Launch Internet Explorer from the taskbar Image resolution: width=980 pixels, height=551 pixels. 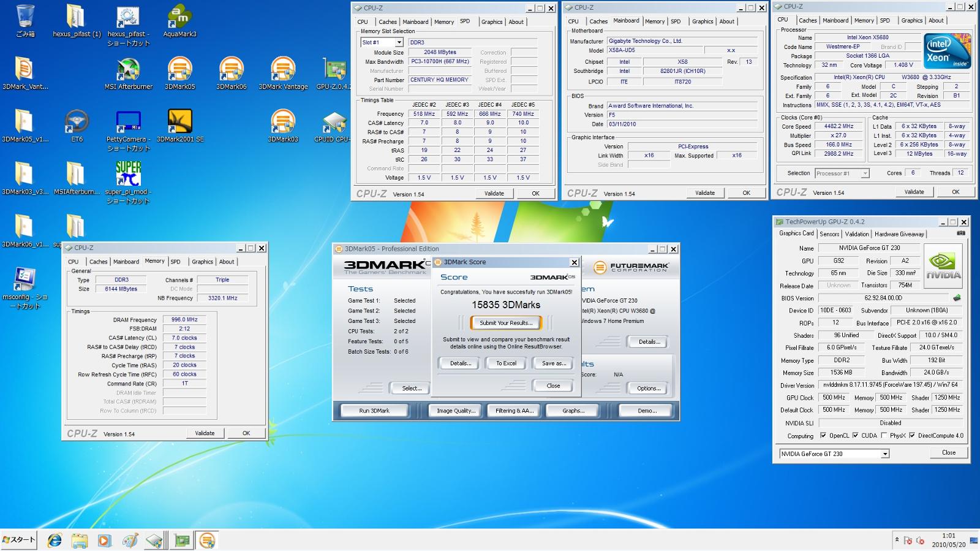[55, 540]
